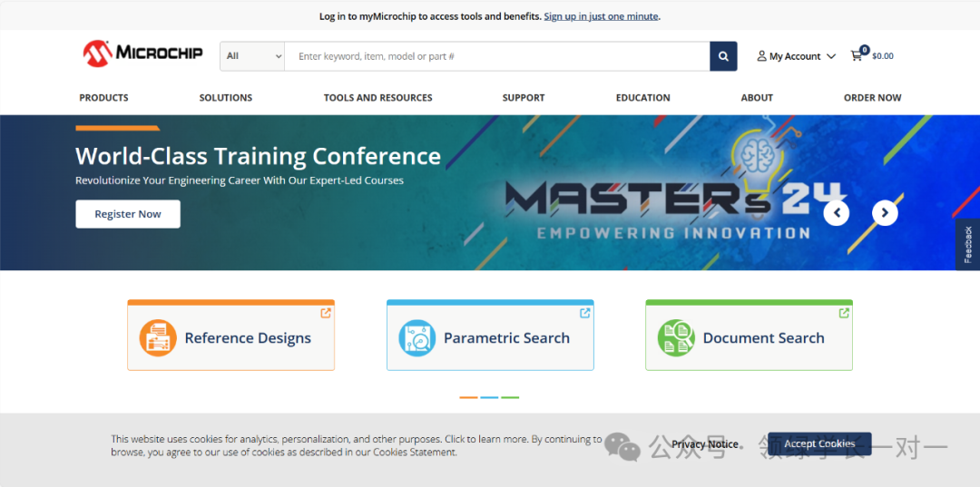Open the ORDER NOW menu
980x487 pixels.
pyautogui.click(x=873, y=97)
